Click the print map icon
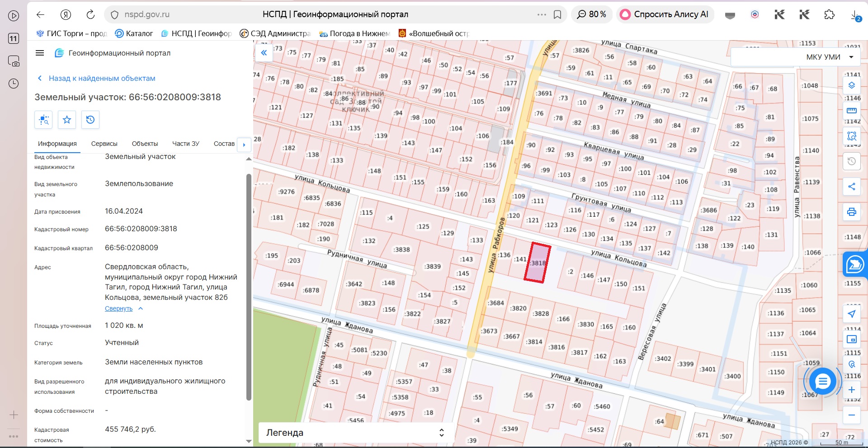The image size is (868, 448). [x=852, y=212]
